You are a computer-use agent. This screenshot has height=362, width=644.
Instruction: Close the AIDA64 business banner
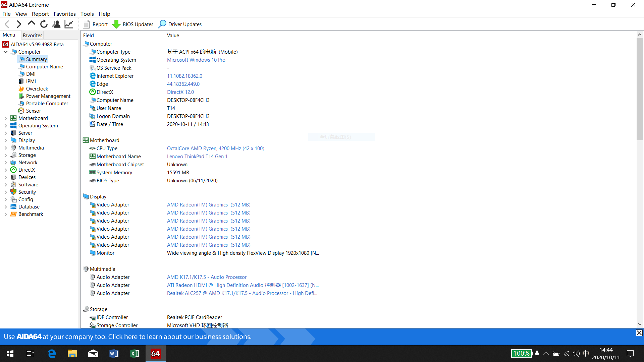(639, 333)
